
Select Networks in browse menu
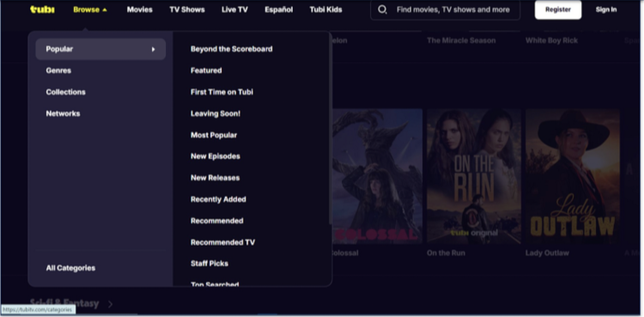[63, 113]
